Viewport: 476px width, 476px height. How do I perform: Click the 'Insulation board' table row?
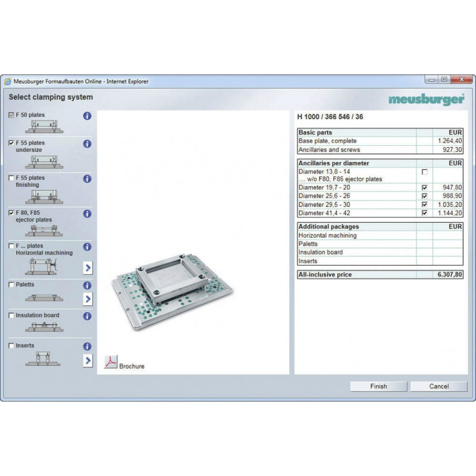(380, 252)
